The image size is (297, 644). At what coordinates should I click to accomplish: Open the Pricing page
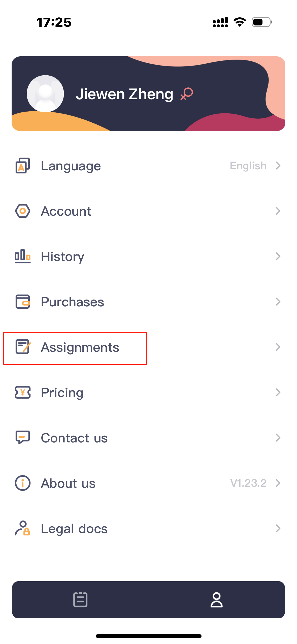click(x=62, y=392)
